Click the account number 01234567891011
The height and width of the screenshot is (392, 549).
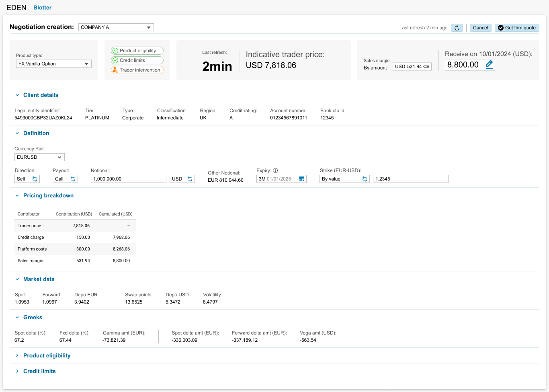[x=289, y=118]
